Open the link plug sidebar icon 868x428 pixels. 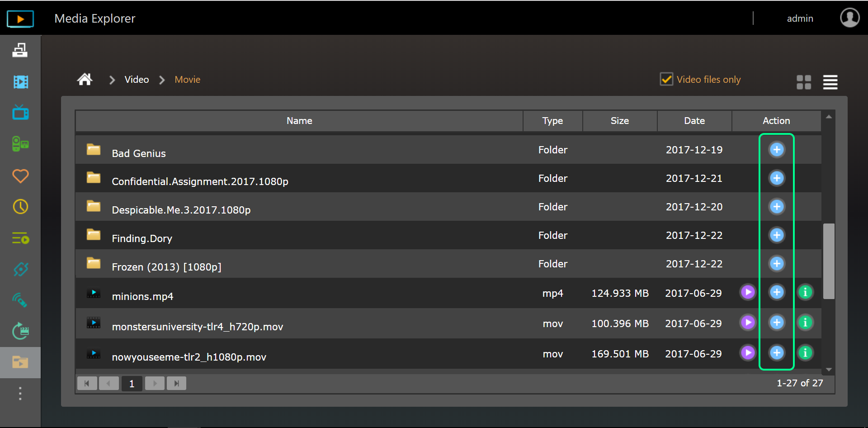click(20, 269)
